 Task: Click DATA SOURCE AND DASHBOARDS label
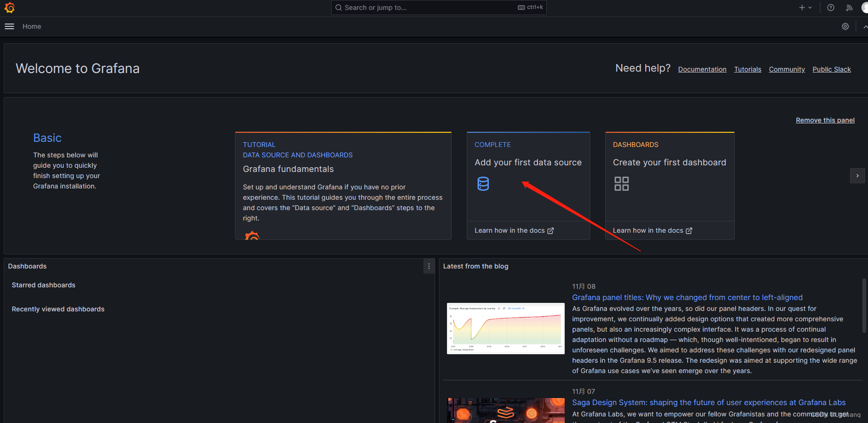point(298,155)
